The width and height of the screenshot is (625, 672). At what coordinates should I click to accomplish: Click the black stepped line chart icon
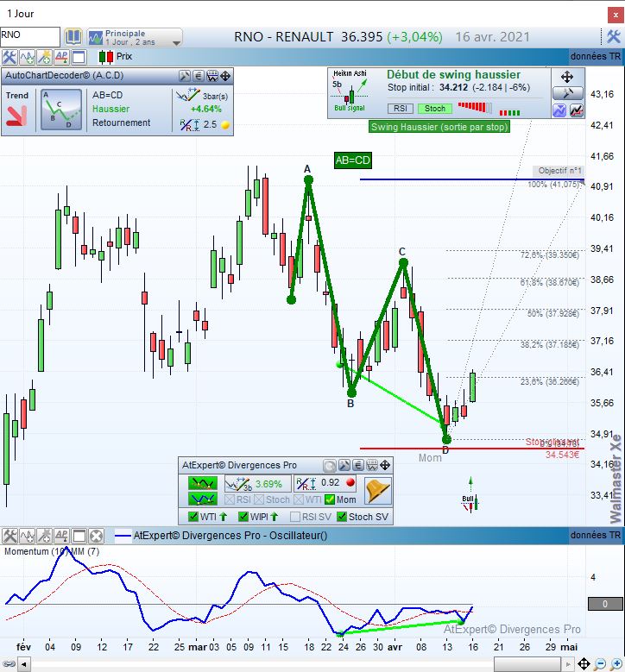pyautogui.click(x=577, y=110)
